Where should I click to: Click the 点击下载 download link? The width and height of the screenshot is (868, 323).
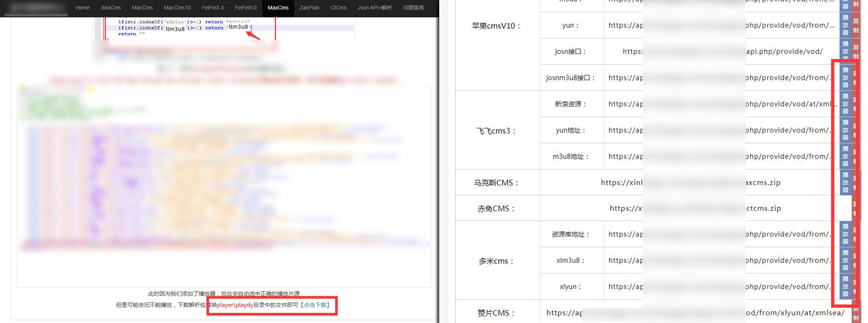[x=316, y=305]
